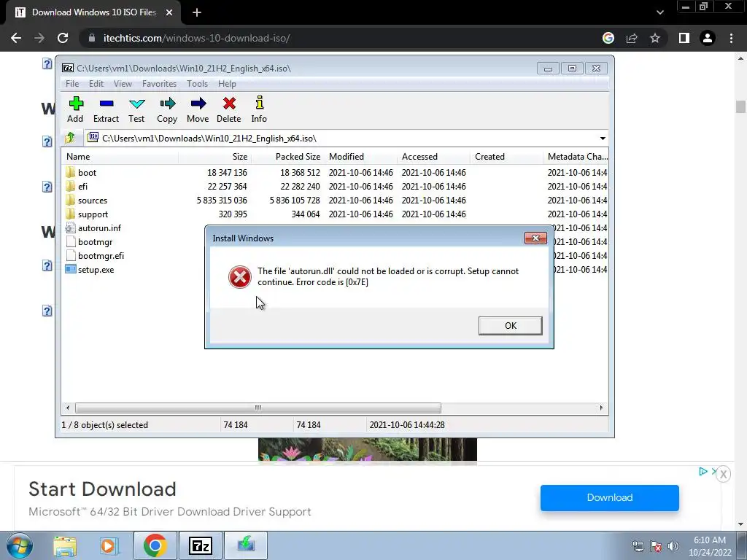Select setup.exe in the file list
The image size is (747, 560).
click(96, 270)
